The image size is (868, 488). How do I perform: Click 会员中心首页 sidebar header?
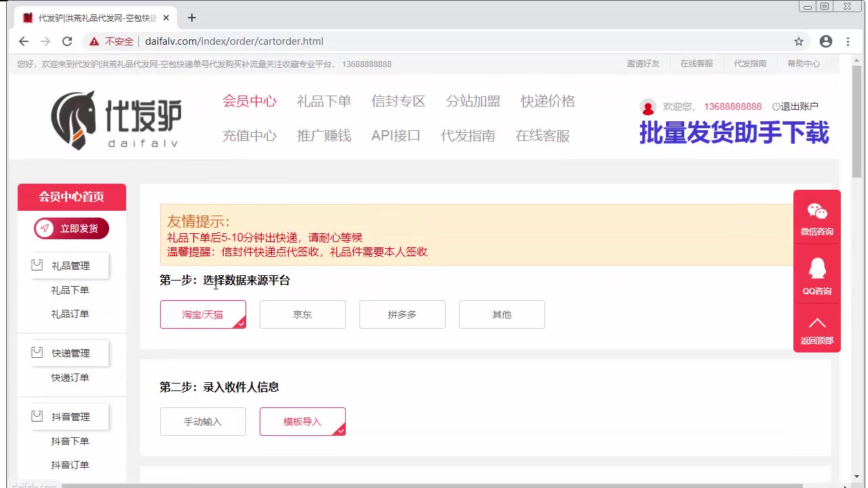click(72, 197)
